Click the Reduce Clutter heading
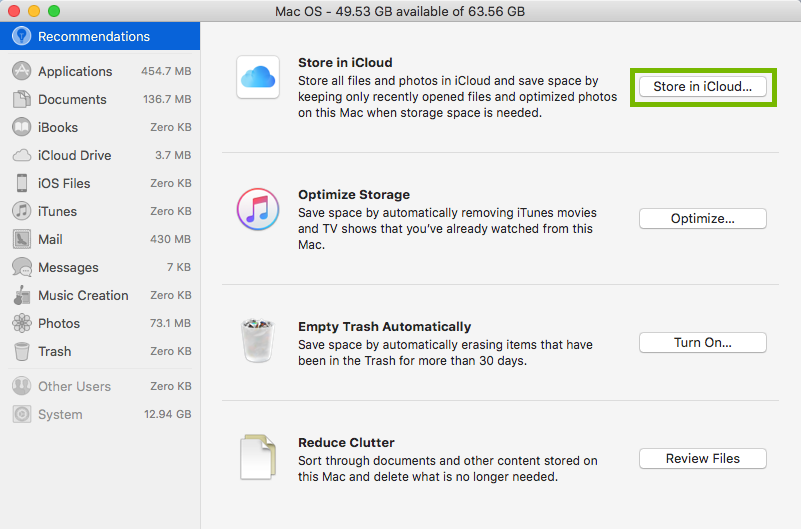Screen dimensions: 801x529 346,442
